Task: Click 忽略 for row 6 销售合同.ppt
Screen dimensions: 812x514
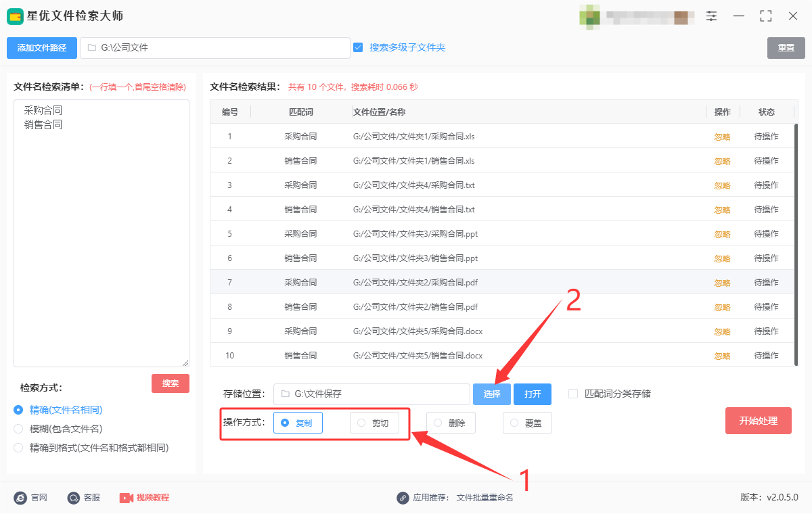Action: 722,258
